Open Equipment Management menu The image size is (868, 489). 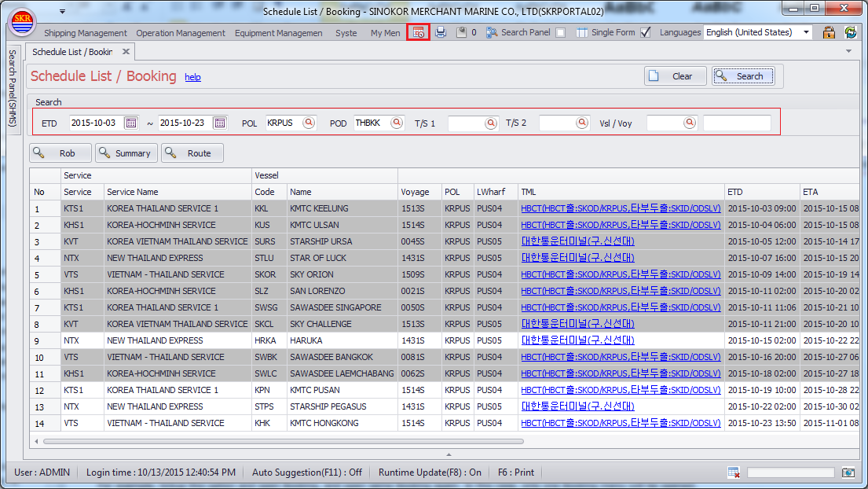[x=278, y=33]
